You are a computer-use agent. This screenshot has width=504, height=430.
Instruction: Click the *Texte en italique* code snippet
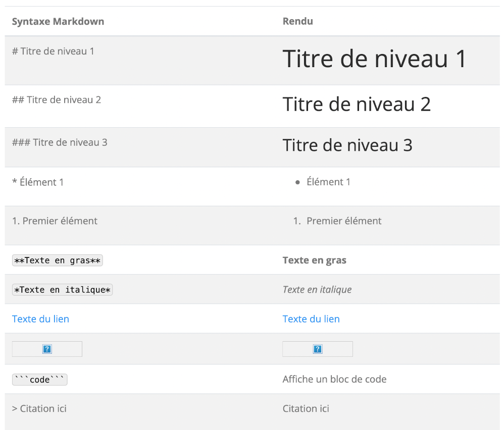pos(62,290)
